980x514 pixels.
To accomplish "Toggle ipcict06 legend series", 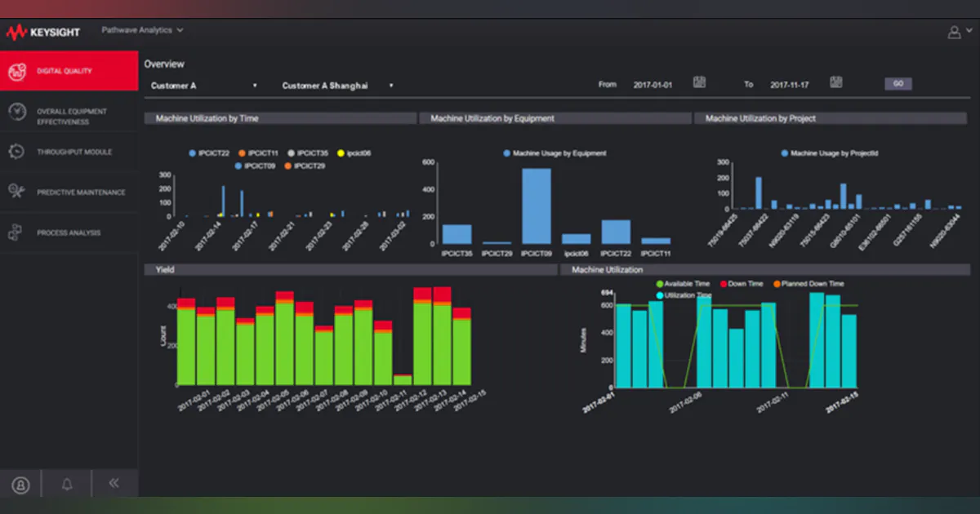I will [x=353, y=153].
